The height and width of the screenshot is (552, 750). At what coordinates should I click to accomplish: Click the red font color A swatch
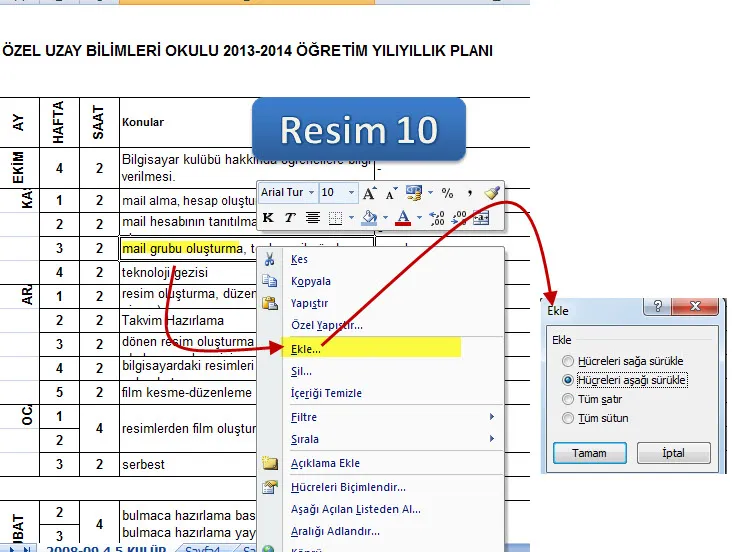pos(404,217)
